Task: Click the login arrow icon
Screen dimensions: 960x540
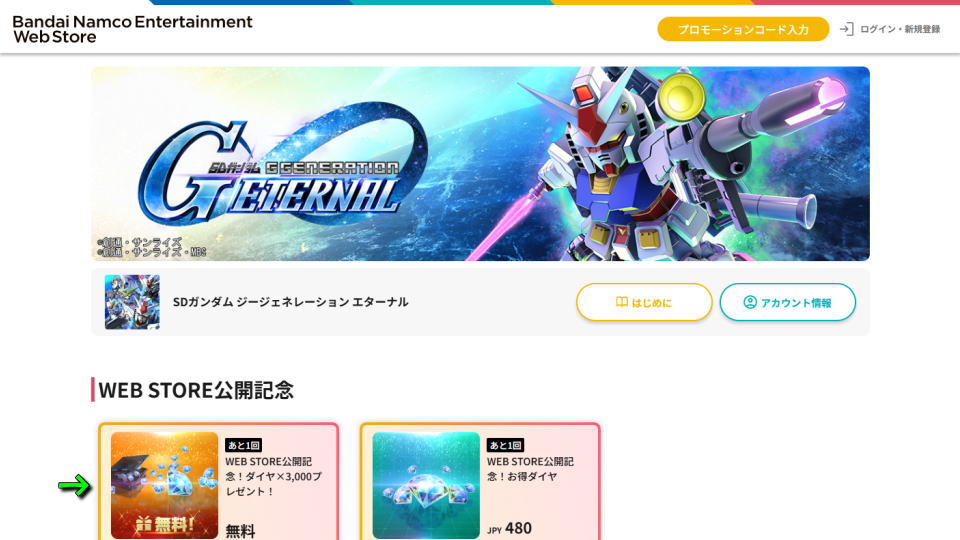Action: tap(846, 29)
